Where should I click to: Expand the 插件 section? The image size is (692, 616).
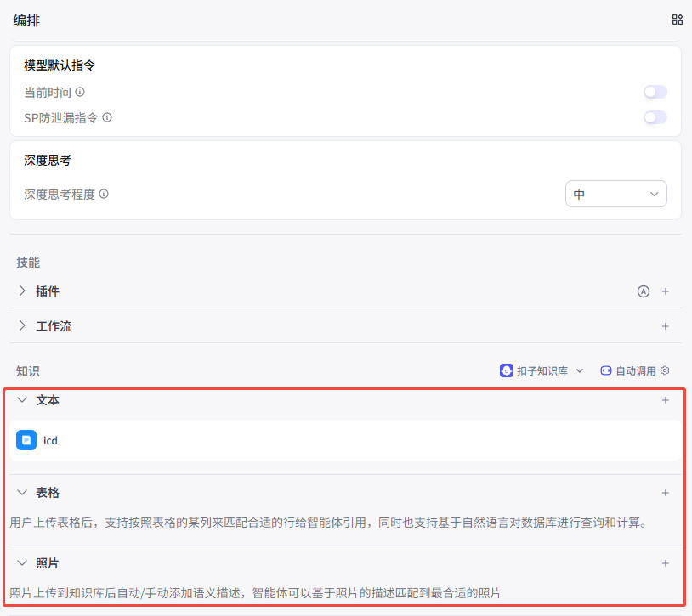tap(20, 291)
